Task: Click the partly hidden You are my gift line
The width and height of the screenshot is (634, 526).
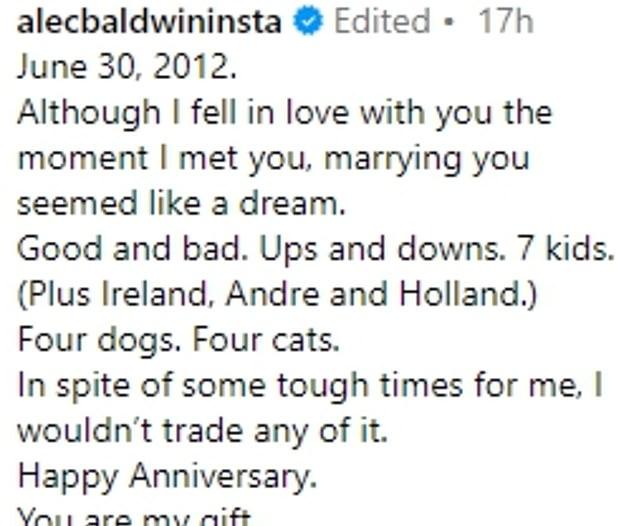Action: pos(136,517)
